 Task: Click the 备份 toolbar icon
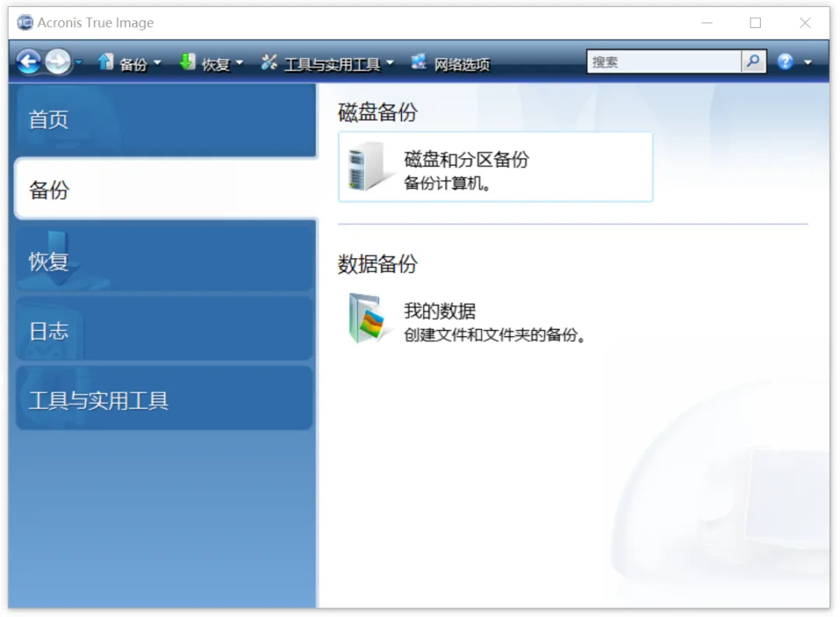pyautogui.click(x=106, y=62)
